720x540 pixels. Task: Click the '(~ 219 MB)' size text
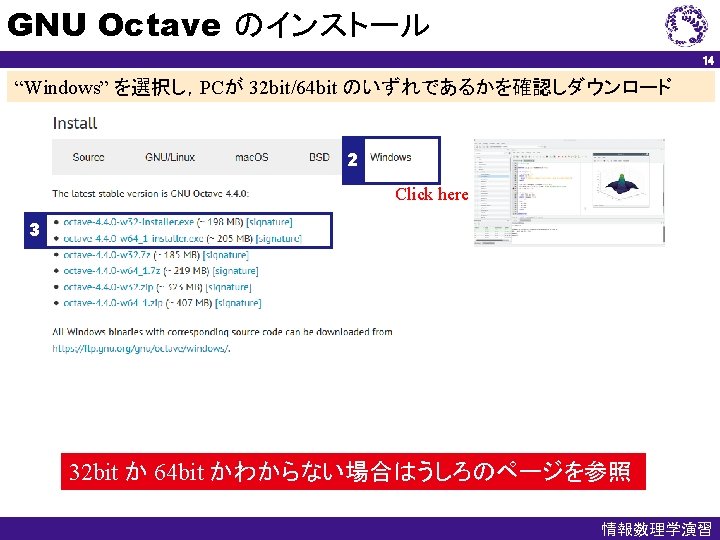click(186, 270)
